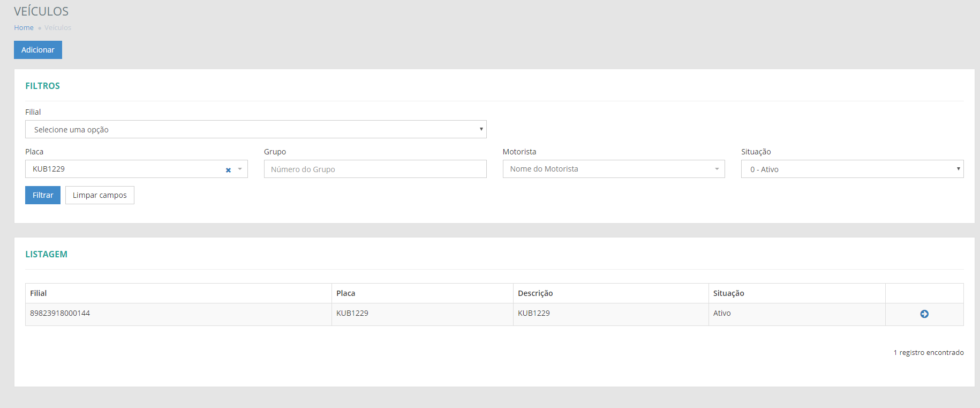Image resolution: width=980 pixels, height=408 pixels.
Task: Apply filters with the Filtrar button
Action: [43, 195]
